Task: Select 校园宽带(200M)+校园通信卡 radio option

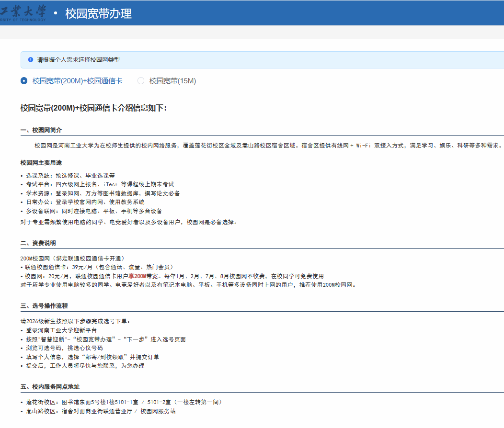Action: point(24,81)
